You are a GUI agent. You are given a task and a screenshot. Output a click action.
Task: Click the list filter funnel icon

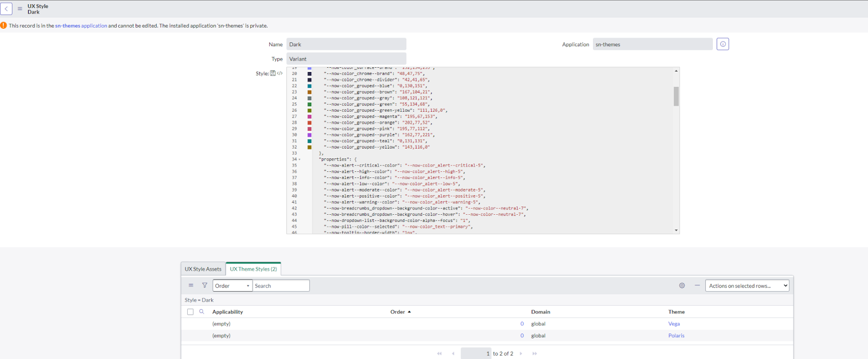tap(205, 285)
